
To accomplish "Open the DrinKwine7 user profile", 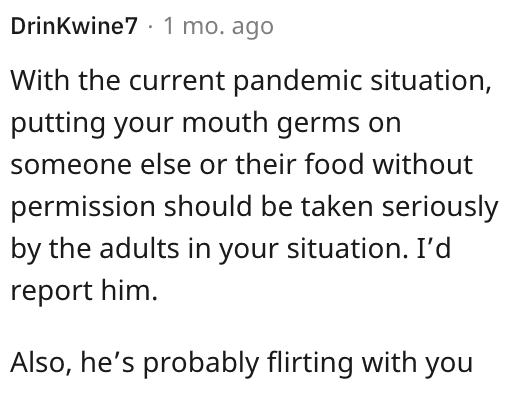I will [74, 26].
